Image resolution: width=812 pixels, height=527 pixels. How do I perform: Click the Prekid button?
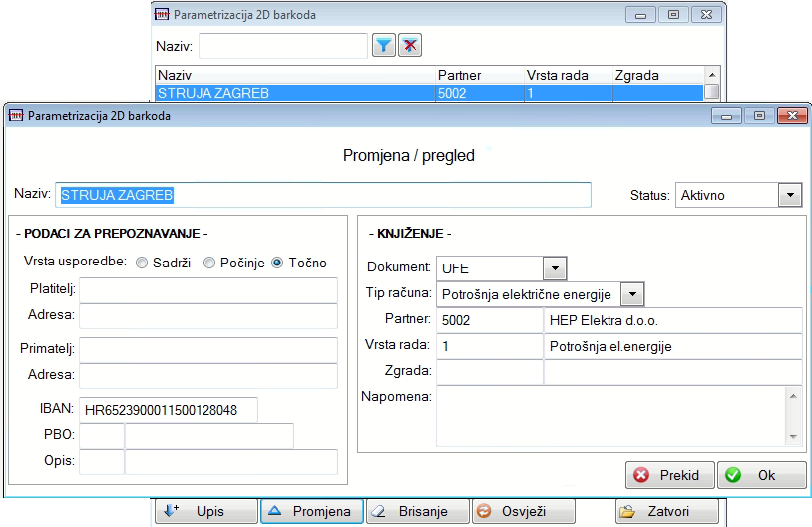click(x=670, y=475)
